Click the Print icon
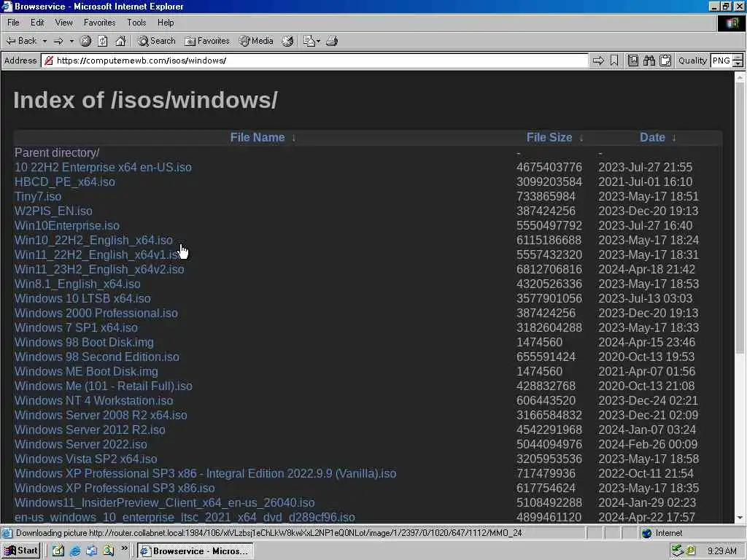The height and width of the screenshot is (560, 747). 332,41
